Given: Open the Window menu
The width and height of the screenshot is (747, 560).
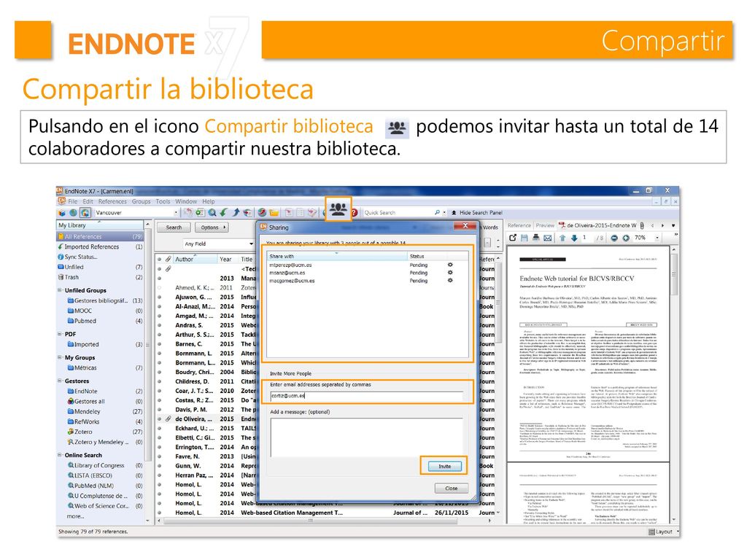Looking at the screenshot, I should click(x=186, y=201).
